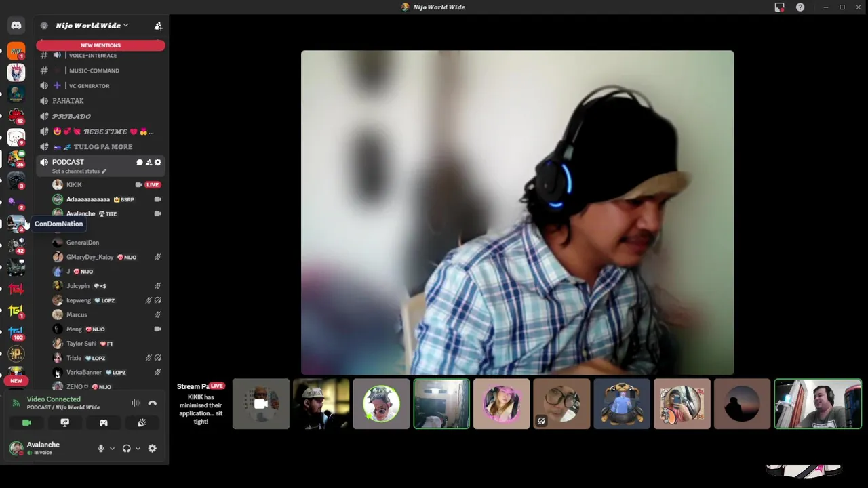Select thumbnail of man in white cap

click(321, 404)
